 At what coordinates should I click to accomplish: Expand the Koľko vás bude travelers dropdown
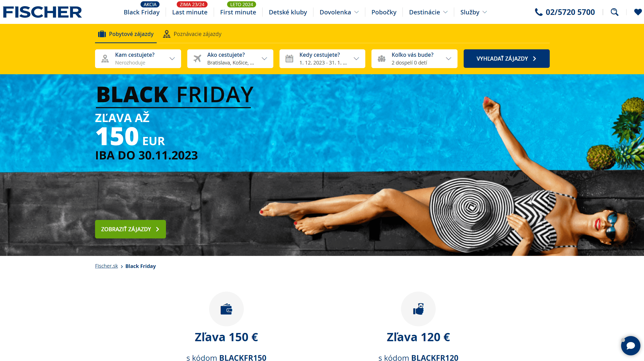pos(414,59)
